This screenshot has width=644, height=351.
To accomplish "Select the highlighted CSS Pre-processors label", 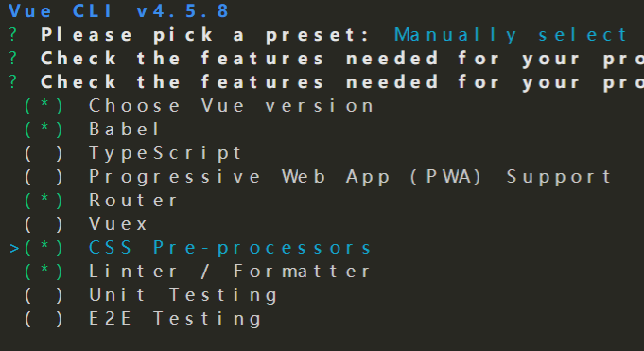I will pyautogui.click(x=230, y=248).
